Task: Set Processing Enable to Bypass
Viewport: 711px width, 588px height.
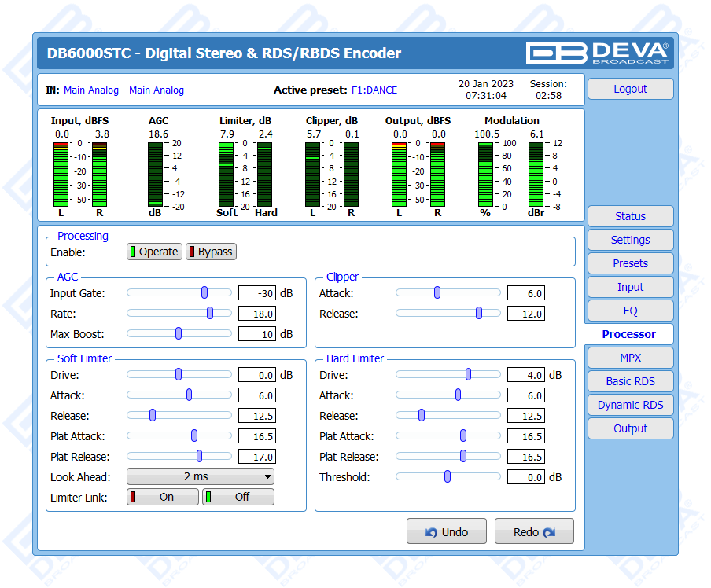Action: (211, 252)
